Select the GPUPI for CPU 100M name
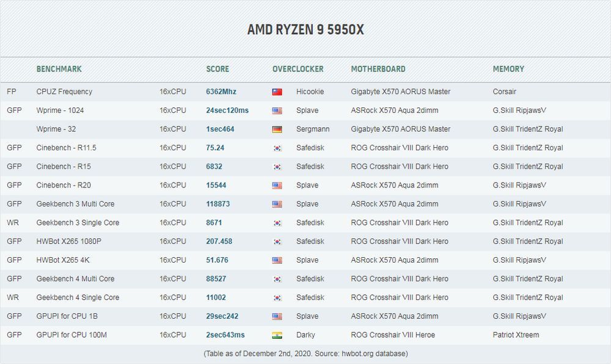 pyautogui.click(x=71, y=335)
